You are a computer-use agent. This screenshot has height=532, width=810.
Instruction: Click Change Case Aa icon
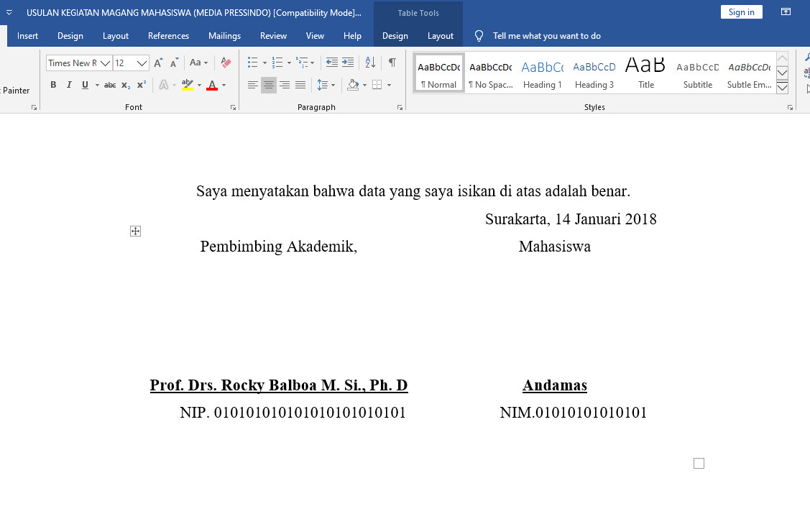coord(195,63)
